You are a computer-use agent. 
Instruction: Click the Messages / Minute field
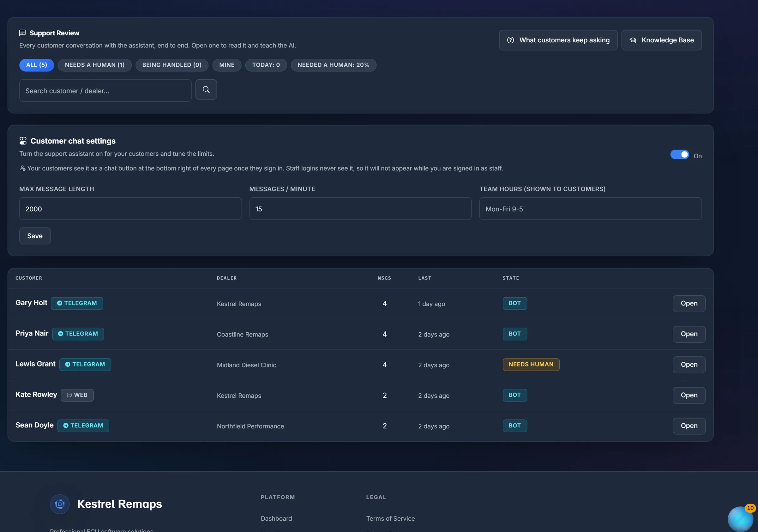click(x=360, y=209)
